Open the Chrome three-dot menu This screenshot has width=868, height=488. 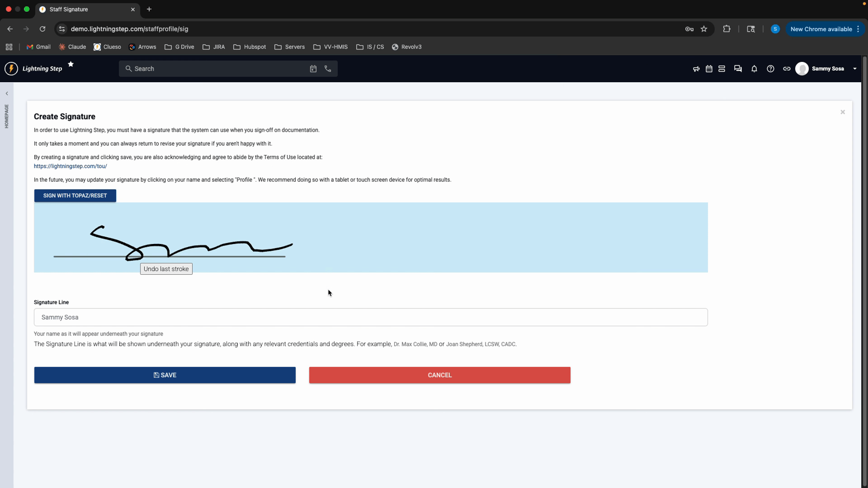point(858,29)
